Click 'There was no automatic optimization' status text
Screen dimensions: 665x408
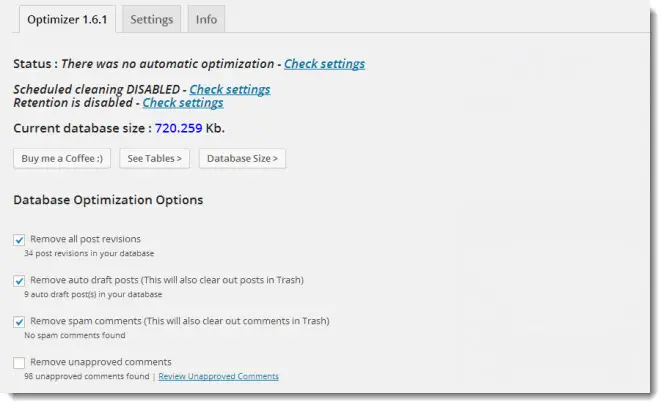coord(168,64)
